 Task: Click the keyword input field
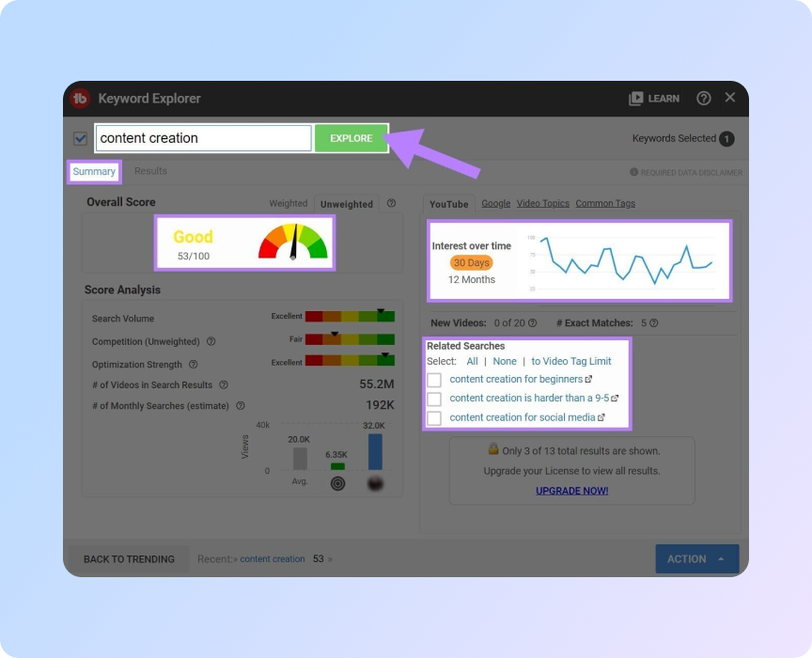click(x=204, y=138)
